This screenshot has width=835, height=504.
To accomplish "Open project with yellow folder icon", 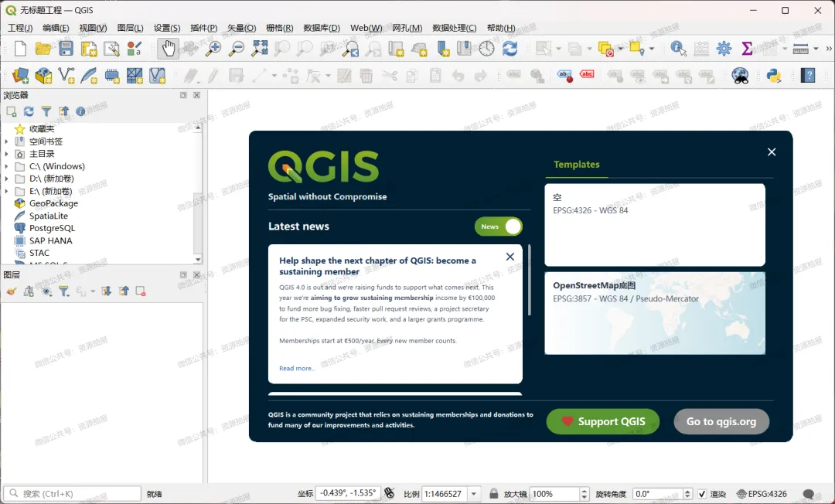I will coord(43,49).
